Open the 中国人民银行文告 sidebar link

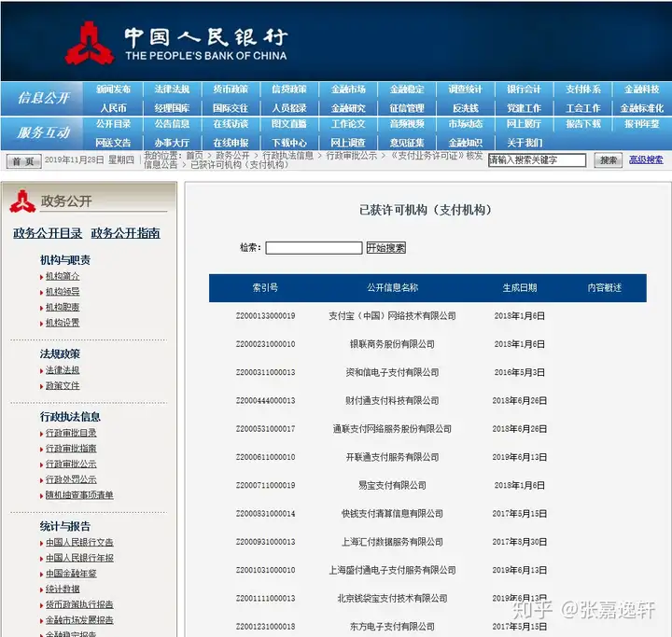point(79,542)
